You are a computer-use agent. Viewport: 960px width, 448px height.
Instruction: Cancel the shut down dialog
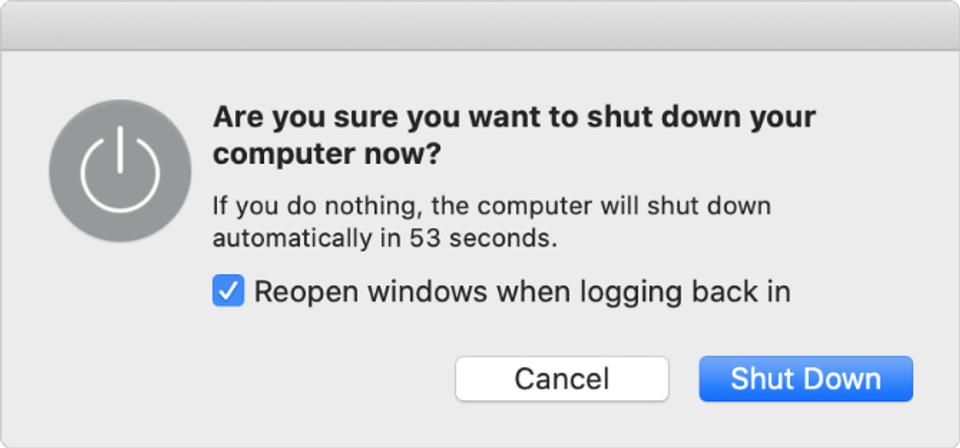[562, 379]
